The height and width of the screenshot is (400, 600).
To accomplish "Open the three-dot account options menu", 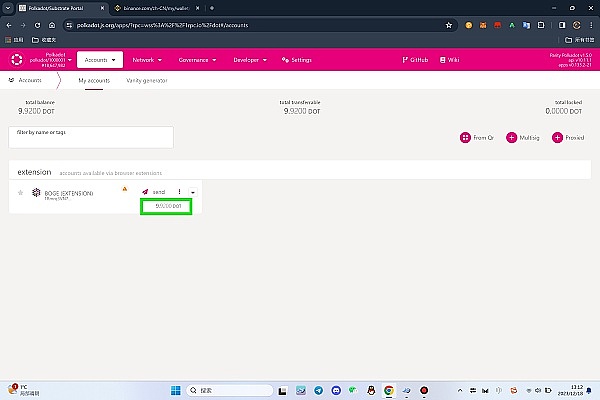I will [179, 191].
